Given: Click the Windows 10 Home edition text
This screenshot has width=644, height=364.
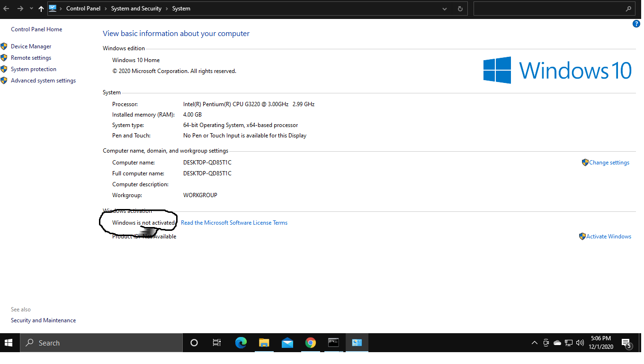Looking at the screenshot, I should (136, 60).
